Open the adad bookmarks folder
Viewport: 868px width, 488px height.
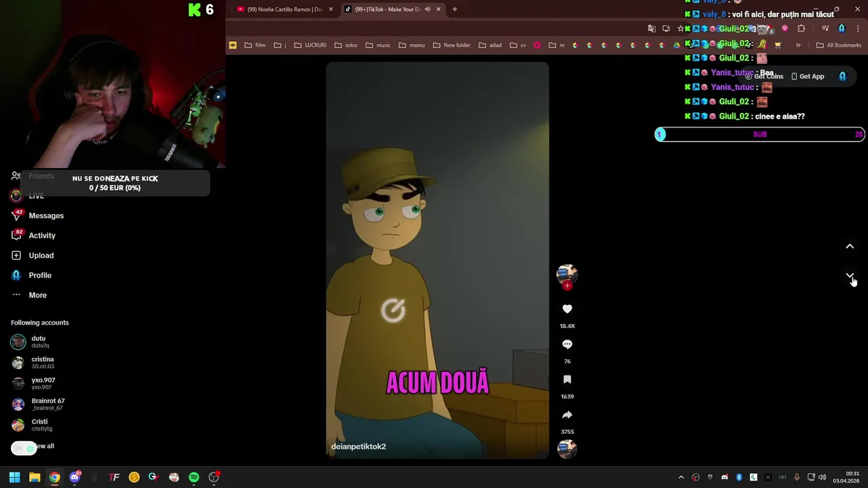click(x=490, y=45)
